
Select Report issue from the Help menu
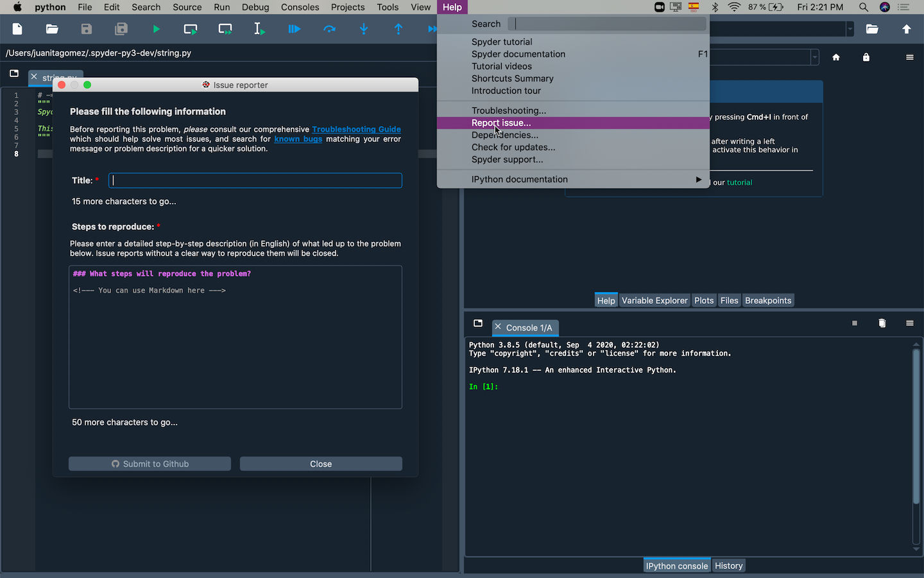point(501,123)
